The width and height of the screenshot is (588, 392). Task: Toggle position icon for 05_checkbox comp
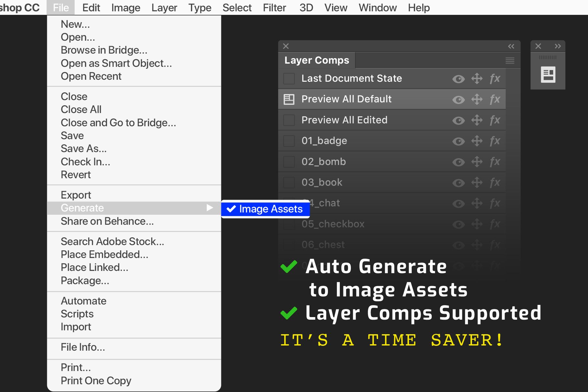[477, 224]
